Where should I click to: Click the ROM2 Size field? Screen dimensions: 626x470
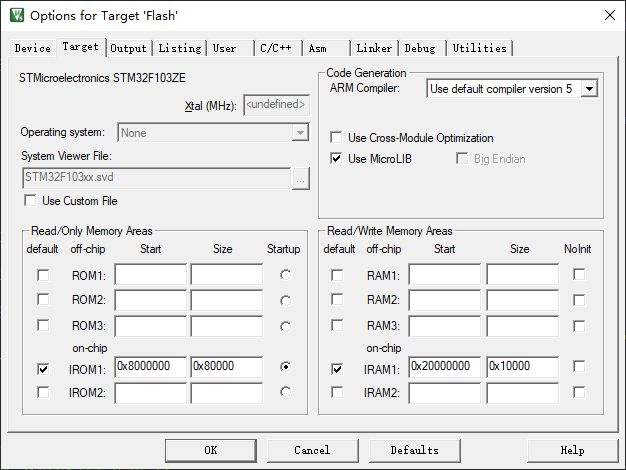(227, 300)
